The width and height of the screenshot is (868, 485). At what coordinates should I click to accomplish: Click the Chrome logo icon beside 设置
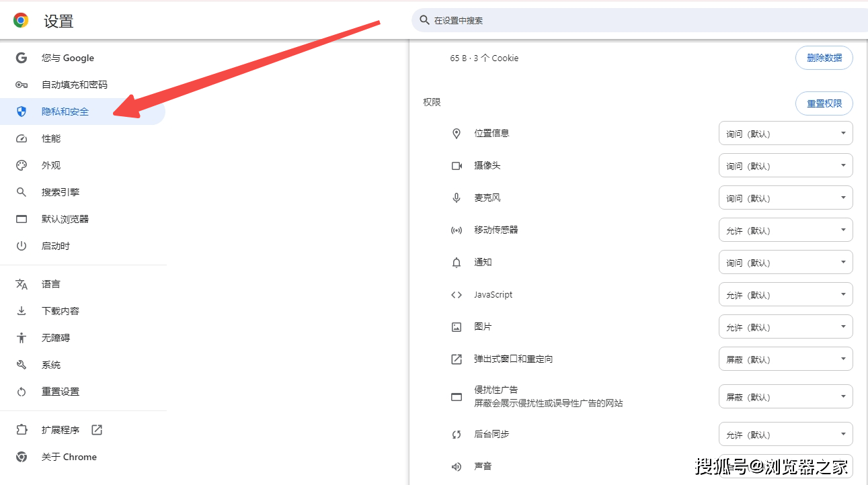pos(21,21)
